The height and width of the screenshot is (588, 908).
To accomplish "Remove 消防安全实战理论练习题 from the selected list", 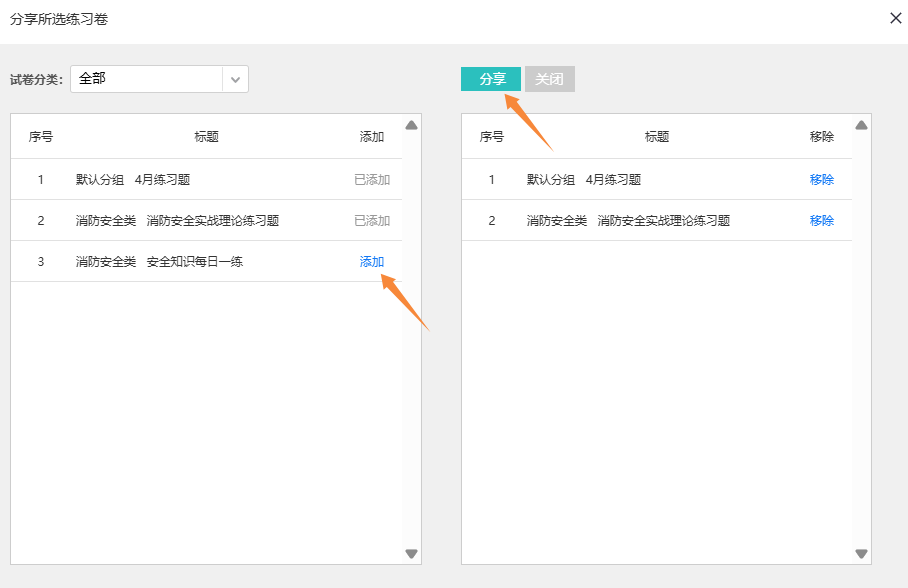I will click(821, 221).
